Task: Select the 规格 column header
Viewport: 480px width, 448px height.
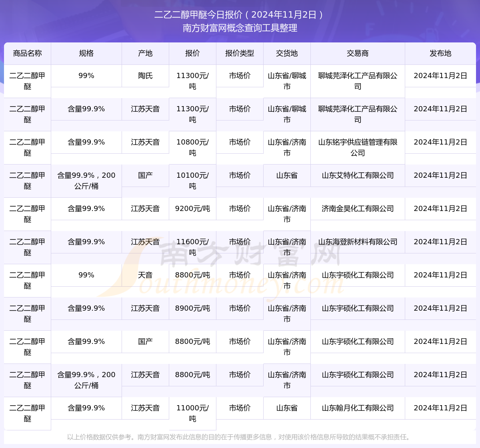Action: pos(86,53)
